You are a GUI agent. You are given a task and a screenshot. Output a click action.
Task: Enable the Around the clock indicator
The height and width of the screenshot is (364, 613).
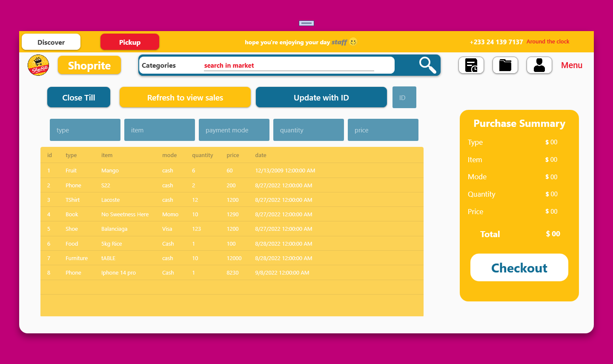(x=548, y=41)
